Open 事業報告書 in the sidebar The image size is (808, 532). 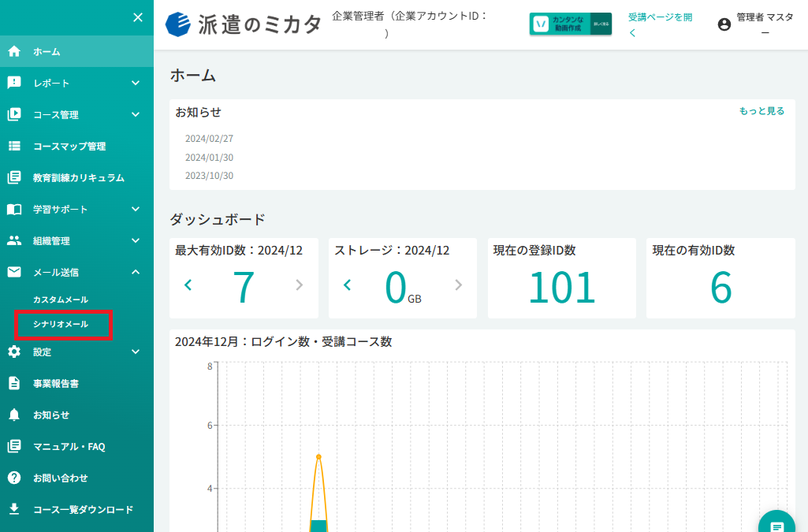(76, 383)
